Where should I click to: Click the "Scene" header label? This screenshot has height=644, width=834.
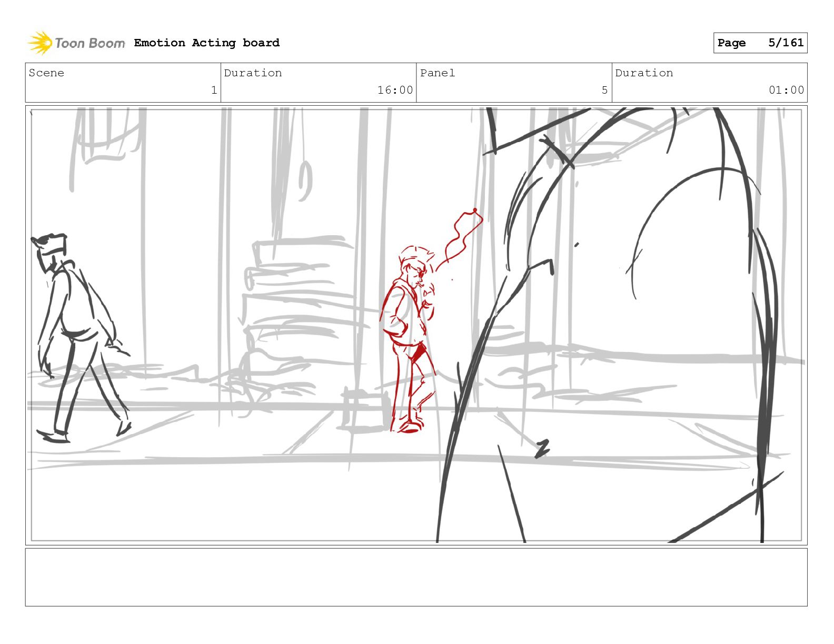(x=46, y=73)
